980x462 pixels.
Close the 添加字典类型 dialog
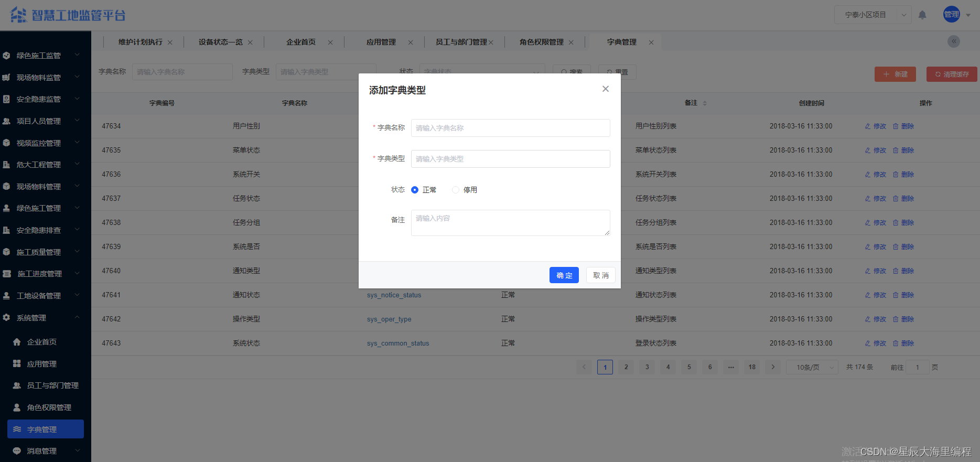[606, 89]
